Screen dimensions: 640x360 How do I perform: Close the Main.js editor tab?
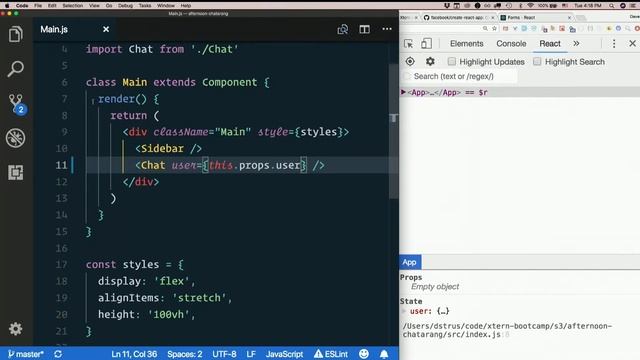coord(106,29)
